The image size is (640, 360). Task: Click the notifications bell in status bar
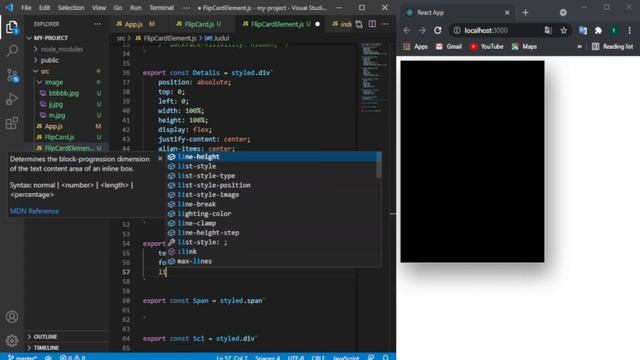[x=385, y=357]
